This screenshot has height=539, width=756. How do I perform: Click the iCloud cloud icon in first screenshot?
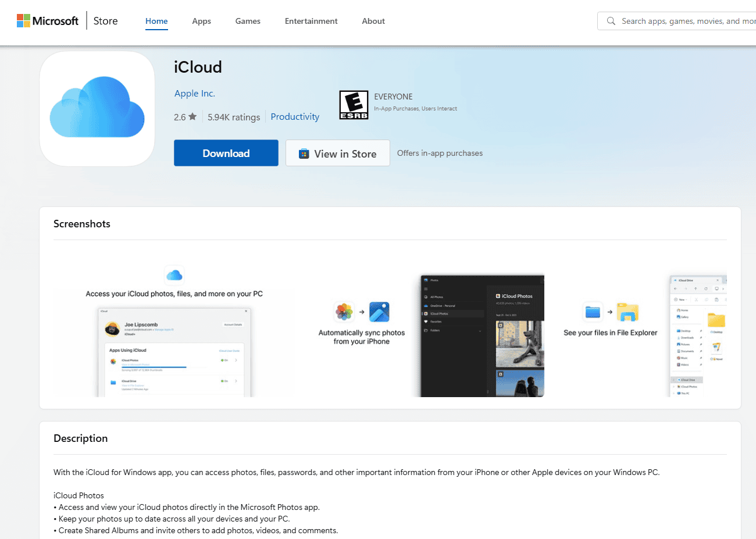(174, 274)
